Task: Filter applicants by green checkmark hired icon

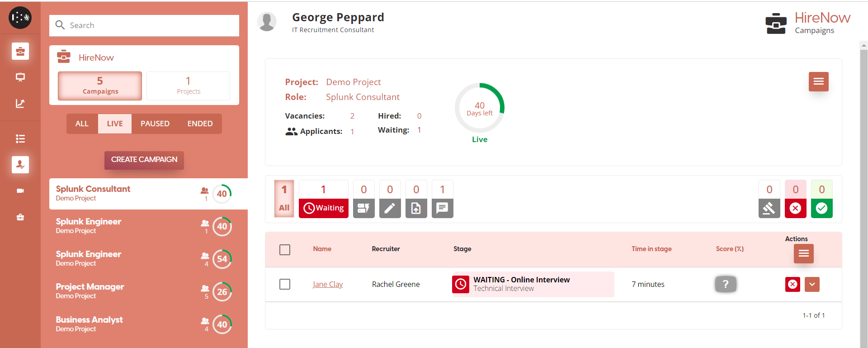Action: tap(821, 208)
